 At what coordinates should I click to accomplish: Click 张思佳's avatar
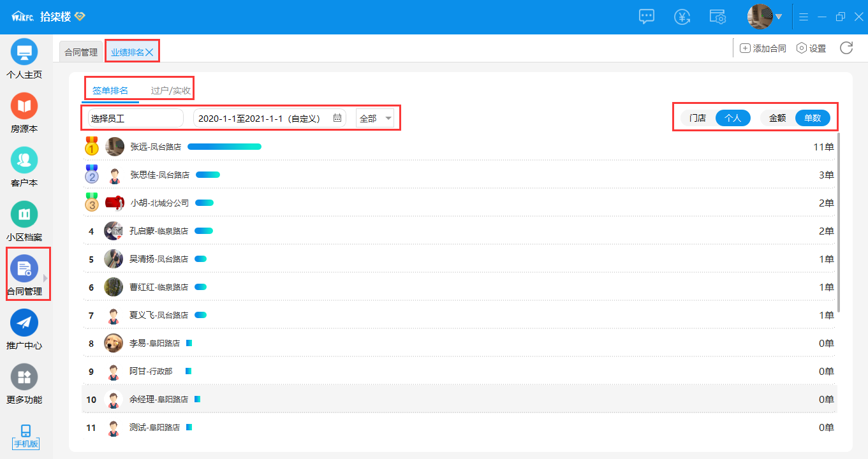[x=115, y=175]
